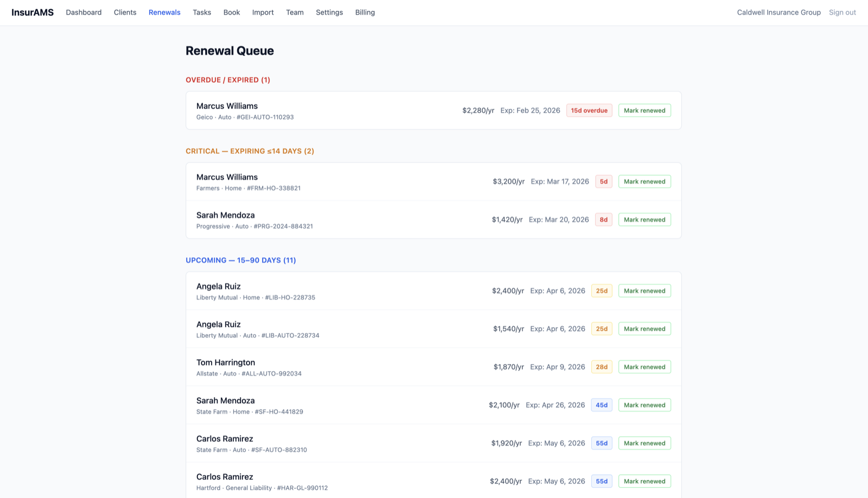Screen dimensions: 868x498
Task: Click the InsurAMS logo
Action: coord(33,12)
